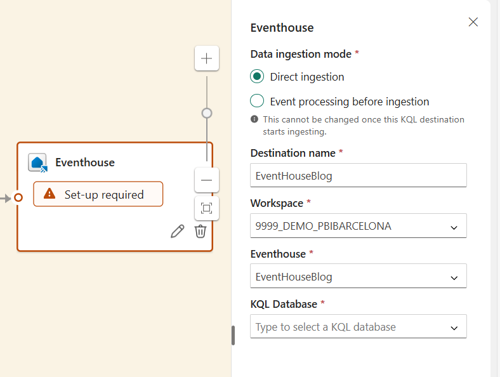The image size is (500, 377).
Task: Open the KQL Database dropdown
Action: 358,326
